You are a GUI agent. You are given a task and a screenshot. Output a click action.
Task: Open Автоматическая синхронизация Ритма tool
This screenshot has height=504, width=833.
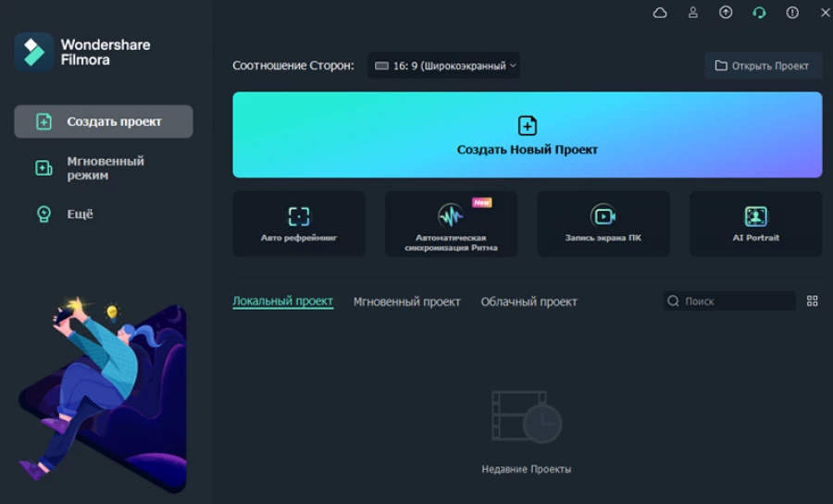coord(451,224)
